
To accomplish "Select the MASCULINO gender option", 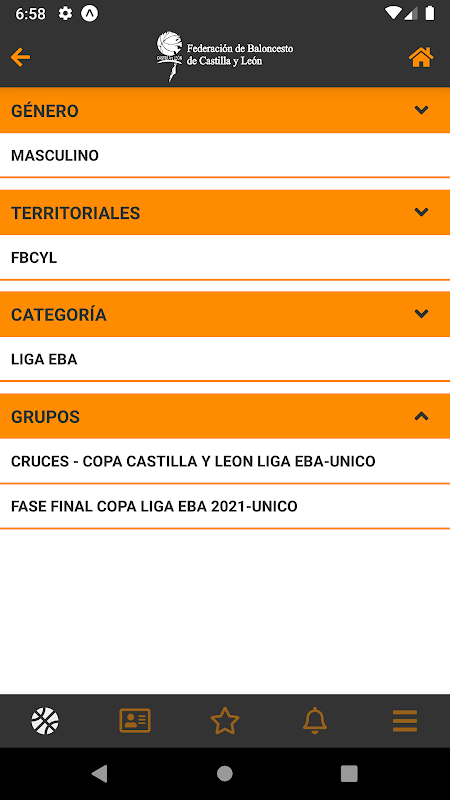I will point(225,156).
